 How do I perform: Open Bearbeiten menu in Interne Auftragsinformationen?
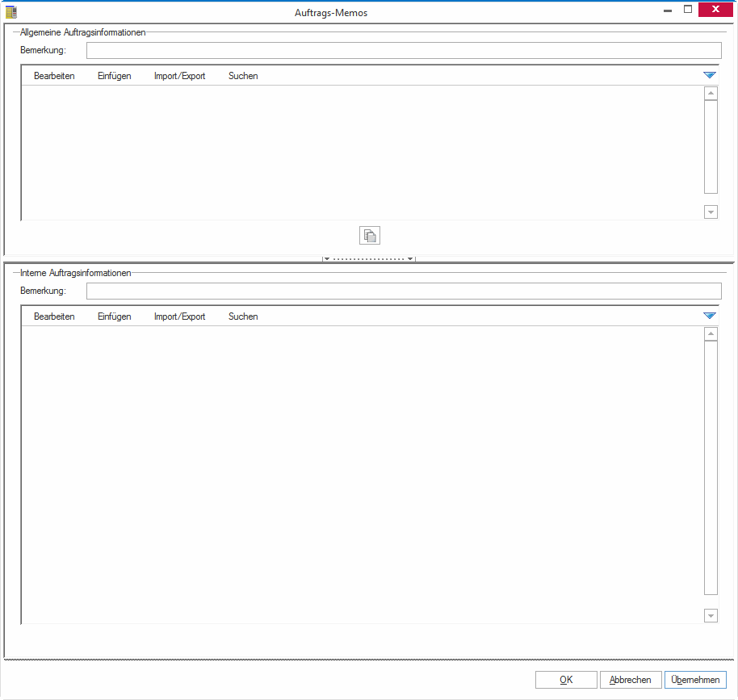point(54,316)
